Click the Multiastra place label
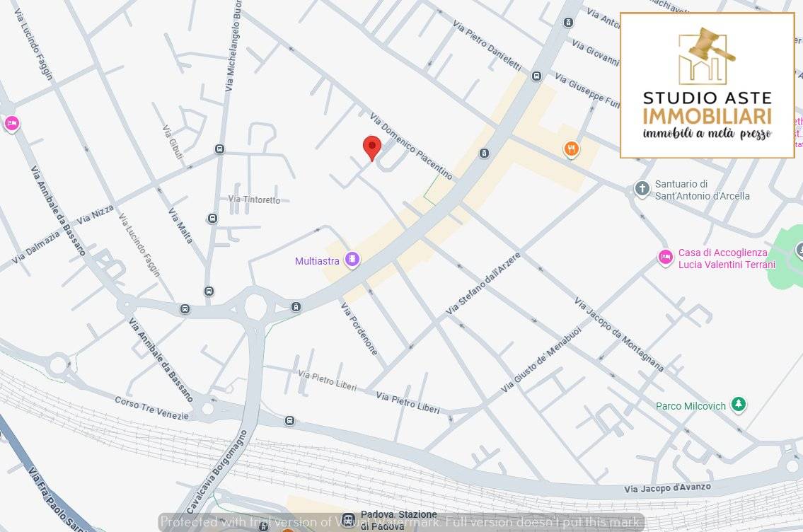Screen dimensions: 803x532 [317, 261]
